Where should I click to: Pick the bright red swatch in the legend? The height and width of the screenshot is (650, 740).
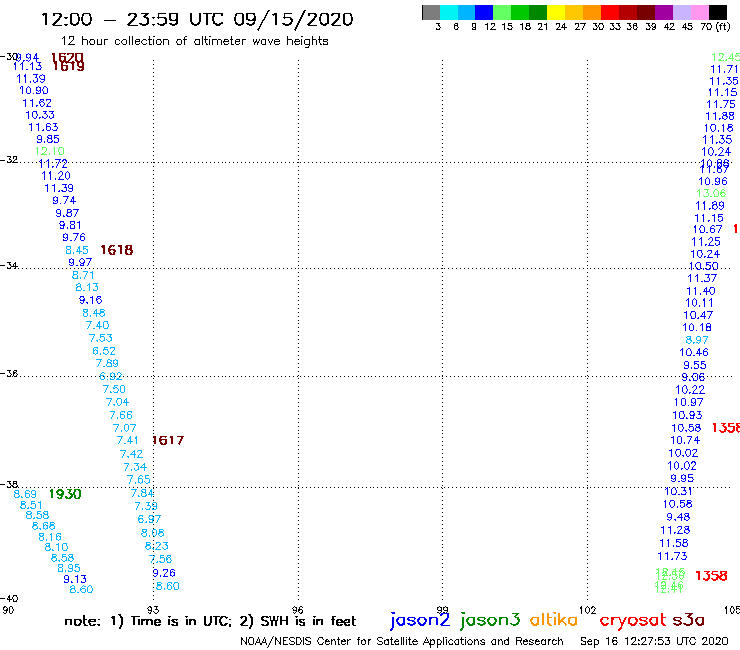610,12
